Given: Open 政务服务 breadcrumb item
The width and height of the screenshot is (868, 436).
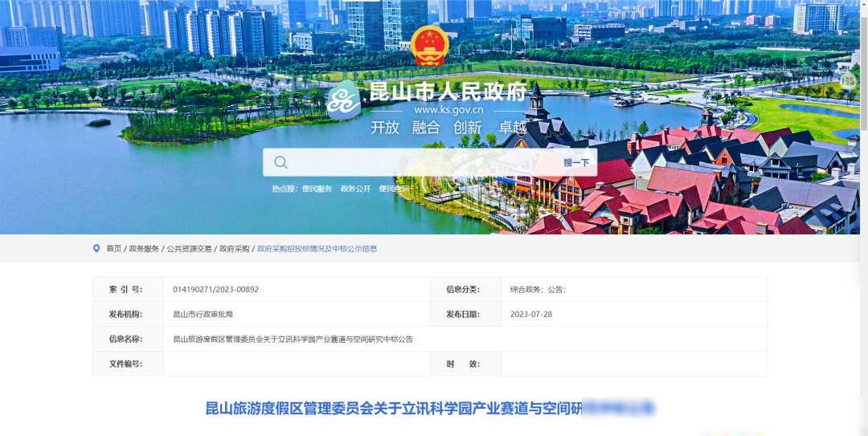Looking at the screenshot, I should 144,249.
